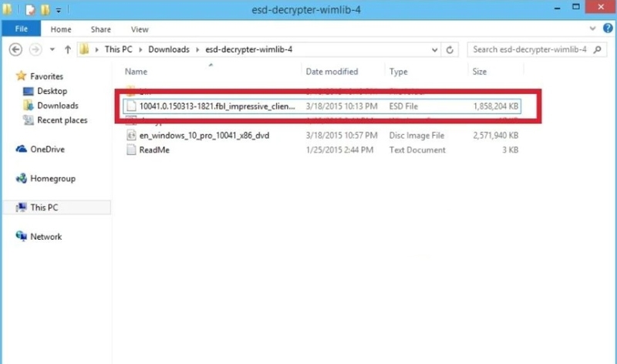Open the View ribbon tab
This screenshot has width=617, height=364.
tap(140, 29)
